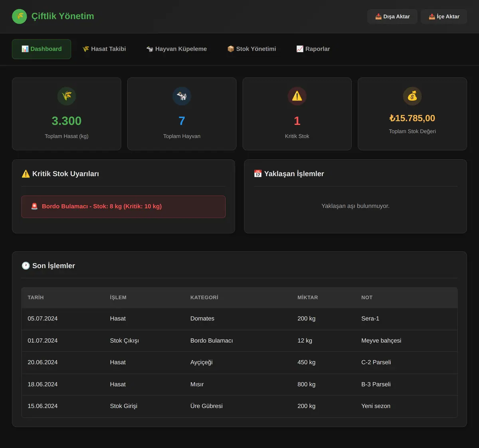Click the TARİH column header
This screenshot has width=479, height=448.
[x=36, y=298]
